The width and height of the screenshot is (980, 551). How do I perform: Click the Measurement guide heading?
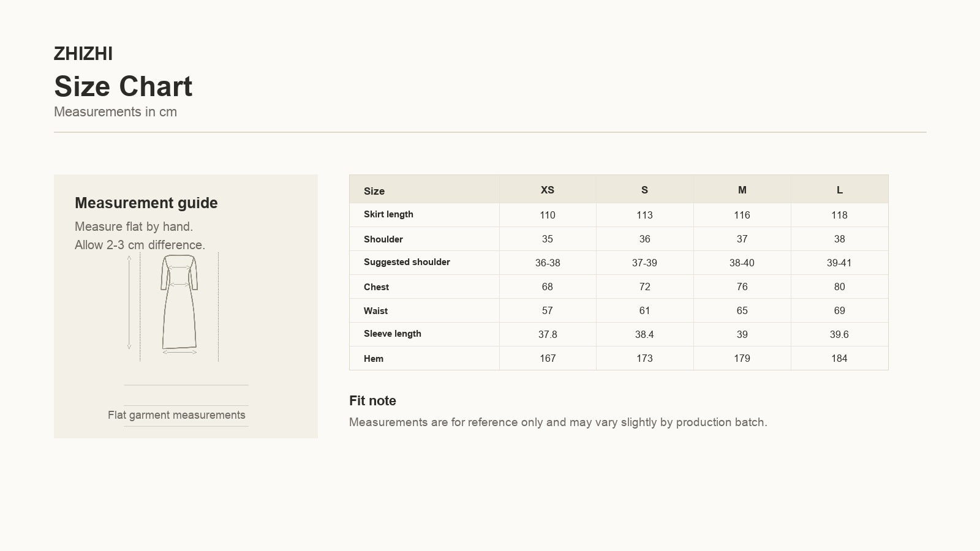click(146, 203)
